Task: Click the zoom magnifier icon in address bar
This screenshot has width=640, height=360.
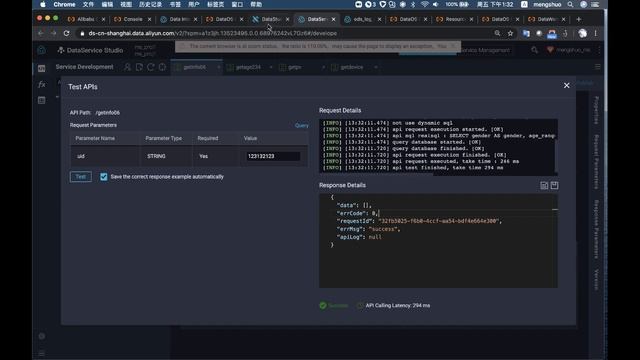Action: pyautogui.click(x=497, y=33)
